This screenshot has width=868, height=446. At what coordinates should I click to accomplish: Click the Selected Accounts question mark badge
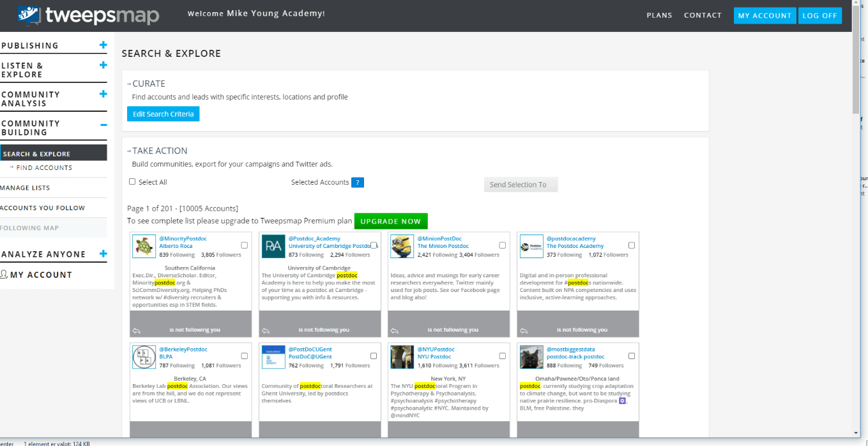coord(358,183)
